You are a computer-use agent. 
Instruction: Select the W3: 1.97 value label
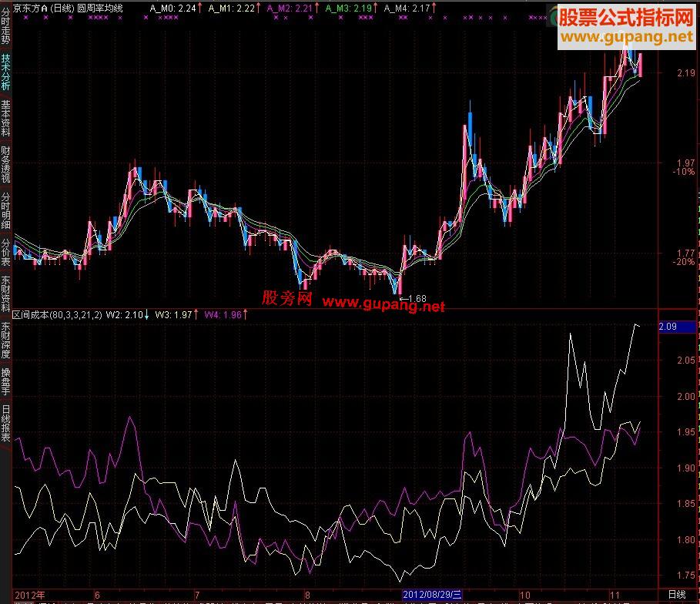tap(176, 315)
